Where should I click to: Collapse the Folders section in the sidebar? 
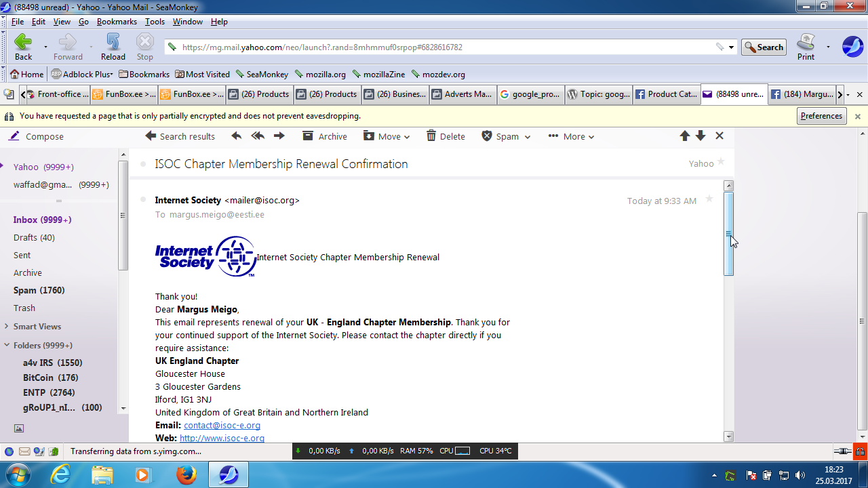coord(7,346)
